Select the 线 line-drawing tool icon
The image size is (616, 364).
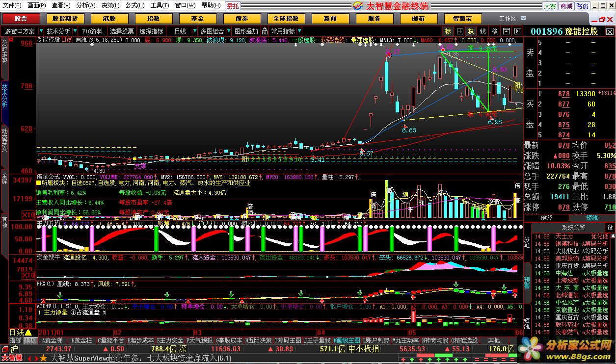482,31
